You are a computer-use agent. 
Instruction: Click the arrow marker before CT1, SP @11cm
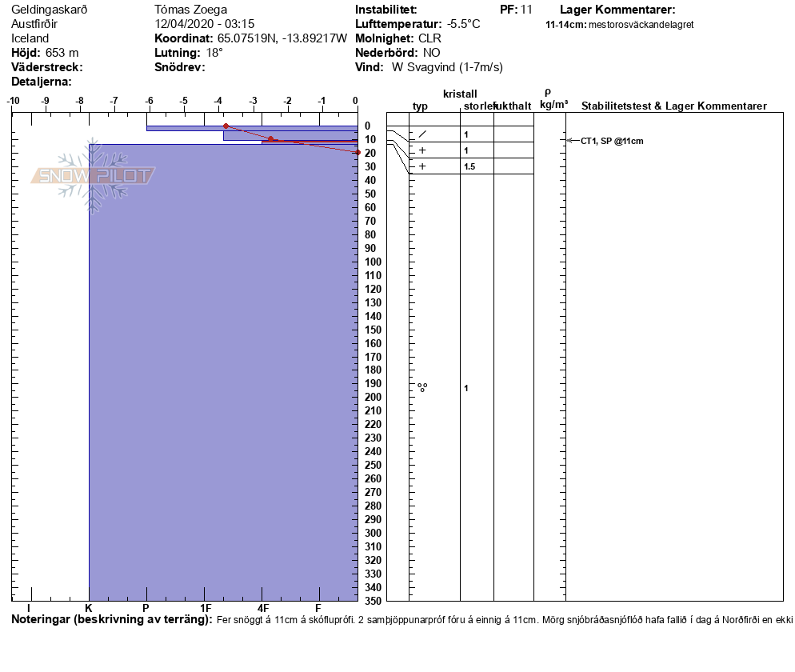[573, 141]
